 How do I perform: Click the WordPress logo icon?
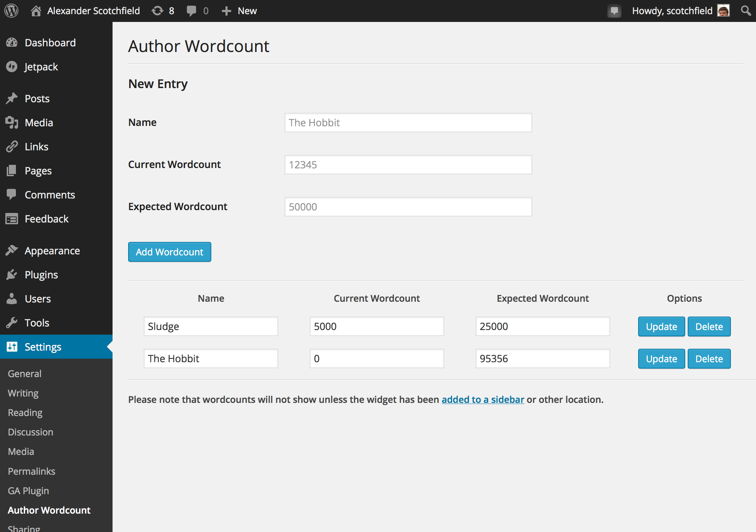[11, 11]
